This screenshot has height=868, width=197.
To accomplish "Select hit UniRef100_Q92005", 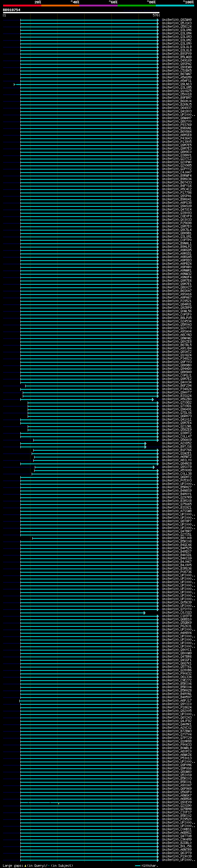I will [176, 711].
